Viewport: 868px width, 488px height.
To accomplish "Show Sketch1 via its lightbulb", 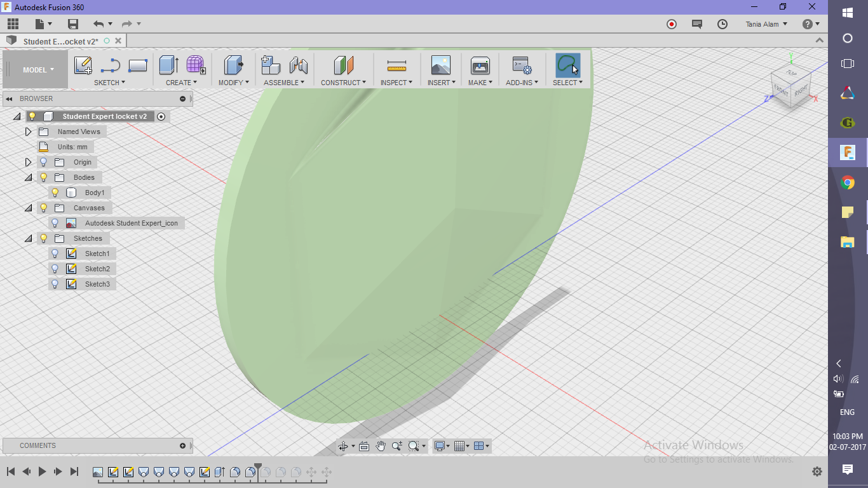I will pyautogui.click(x=55, y=254).
